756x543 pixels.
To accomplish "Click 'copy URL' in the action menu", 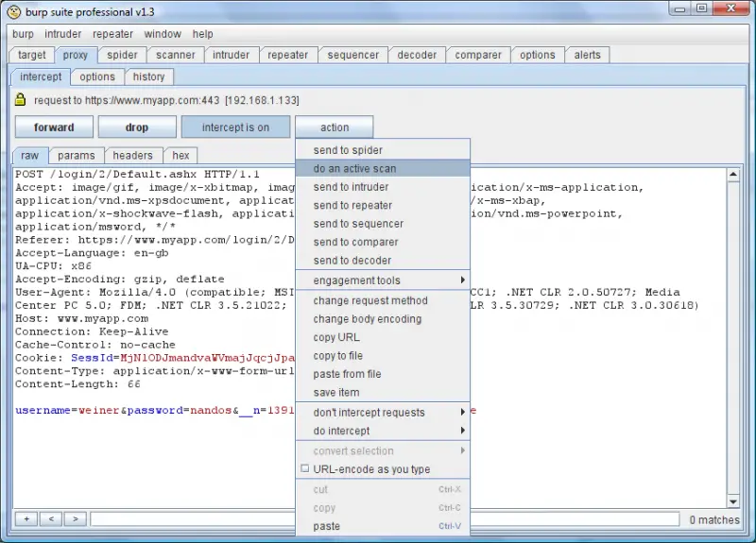I will (x=383, y=337).
